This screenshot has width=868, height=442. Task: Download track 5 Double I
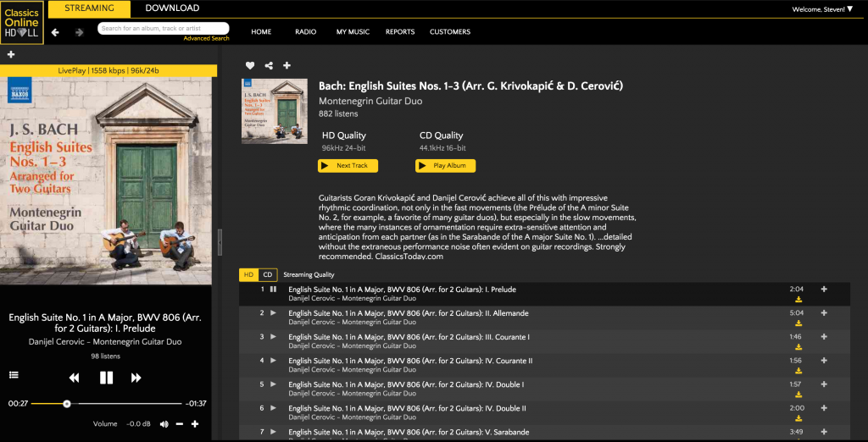(798, 395)
